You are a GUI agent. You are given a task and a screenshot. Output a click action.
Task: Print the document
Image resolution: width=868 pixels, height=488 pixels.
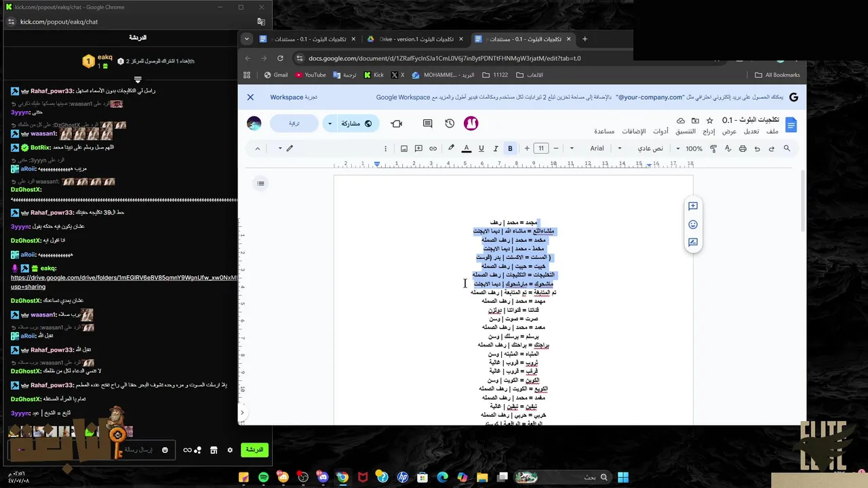pos(743,148)
